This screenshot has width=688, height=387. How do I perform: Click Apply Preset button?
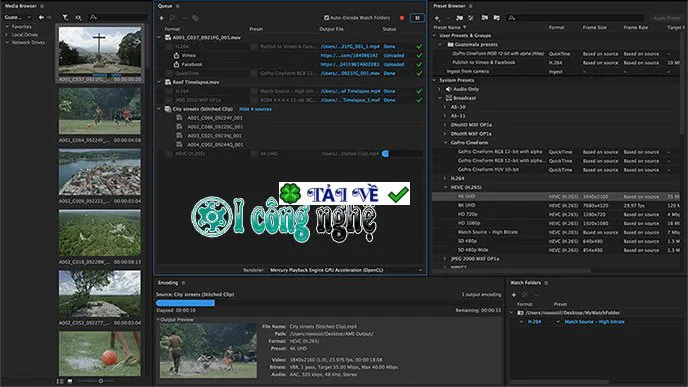click(666, 18)
